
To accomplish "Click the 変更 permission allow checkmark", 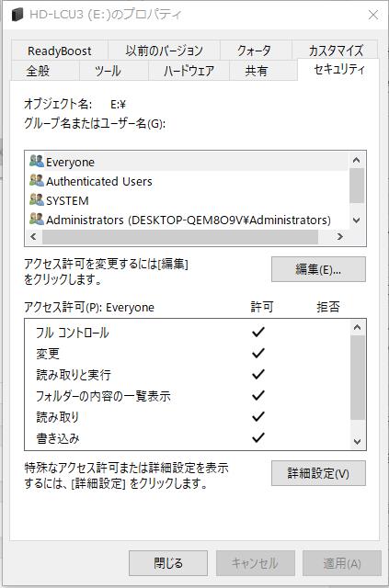I will tap(258, 353).
